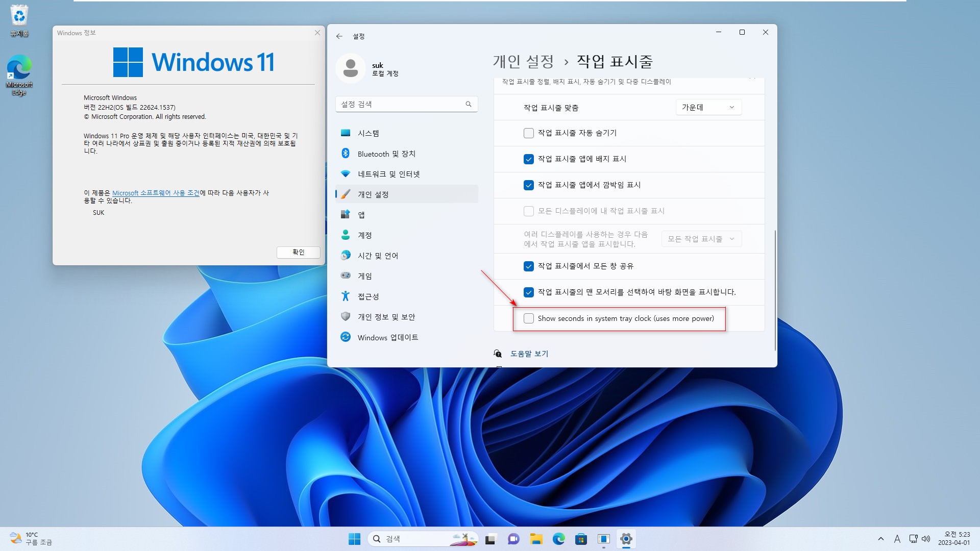Open Microsoft Edge from the taskbar
980x551 pixels.
[558, 539]
